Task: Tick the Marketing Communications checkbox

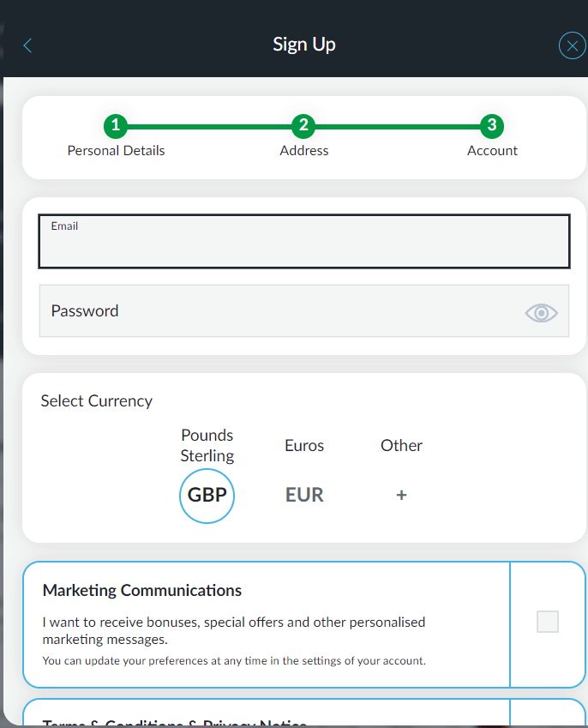Action: [547, 622]
